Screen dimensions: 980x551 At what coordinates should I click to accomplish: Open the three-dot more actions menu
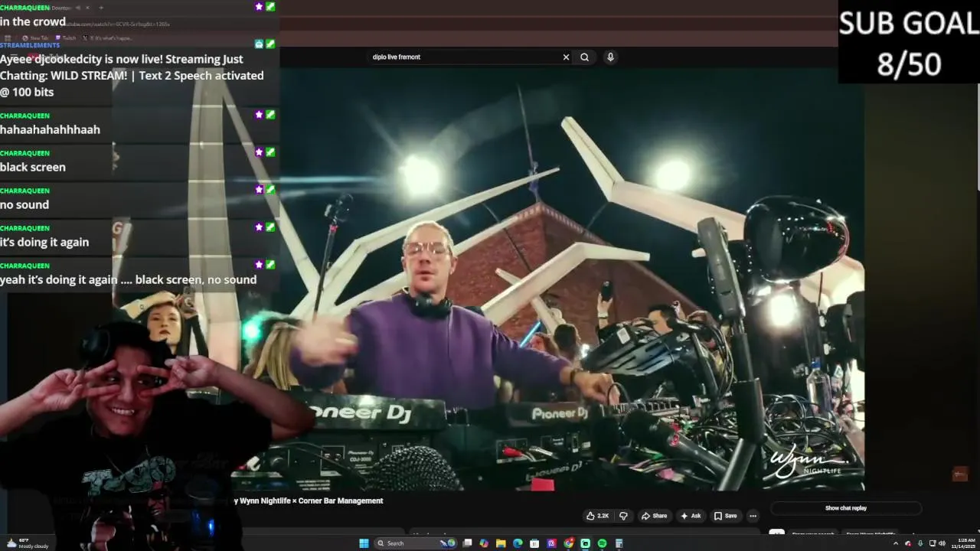(x=753, y=516)
